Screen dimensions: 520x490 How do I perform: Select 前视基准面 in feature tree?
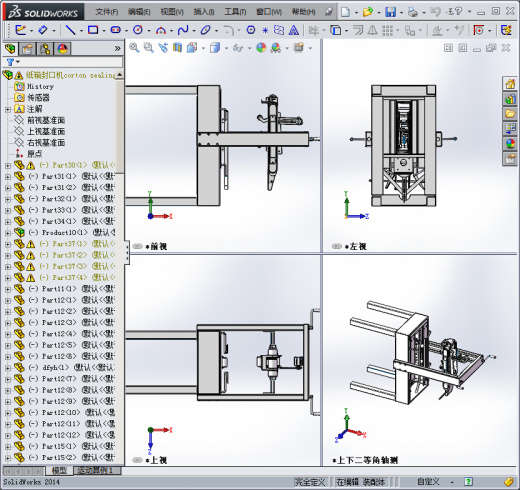(46, 120)
